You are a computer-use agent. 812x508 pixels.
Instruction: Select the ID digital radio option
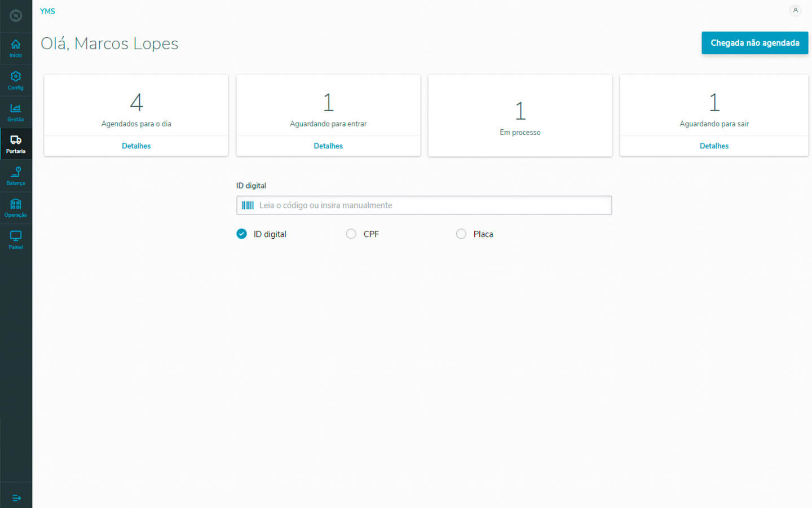[242, 234]
